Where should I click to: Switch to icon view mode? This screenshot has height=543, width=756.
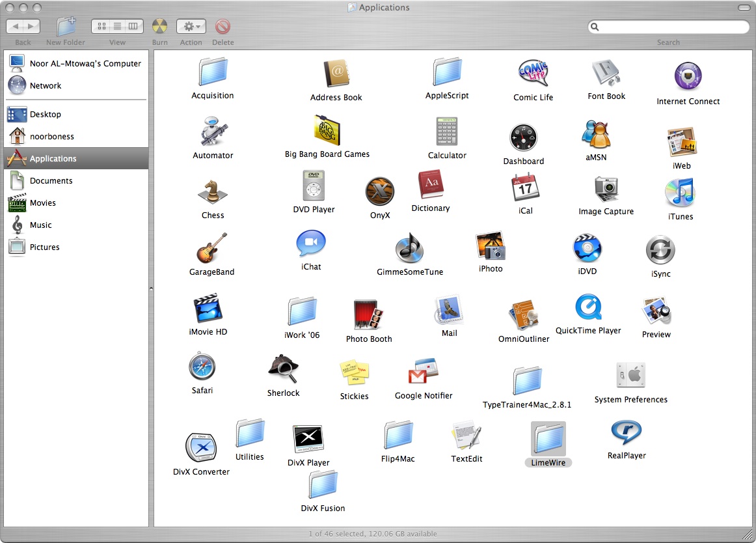tap(101, 26)
